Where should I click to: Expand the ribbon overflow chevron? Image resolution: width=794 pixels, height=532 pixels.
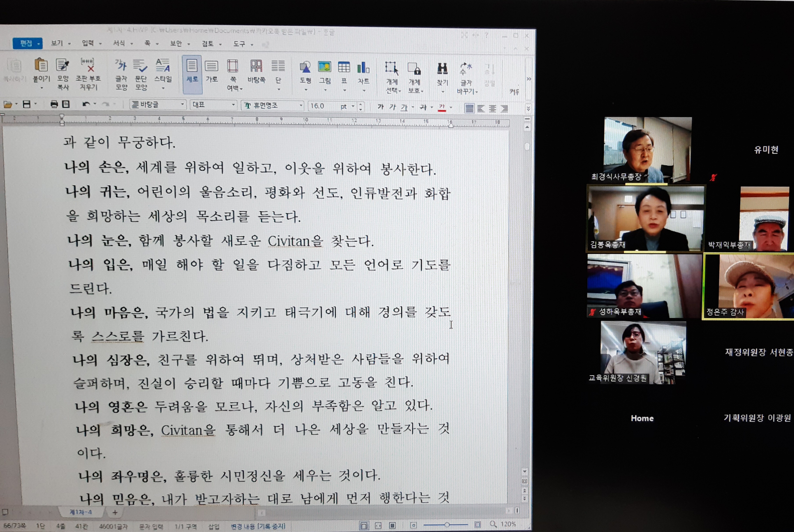coord(529,79)
